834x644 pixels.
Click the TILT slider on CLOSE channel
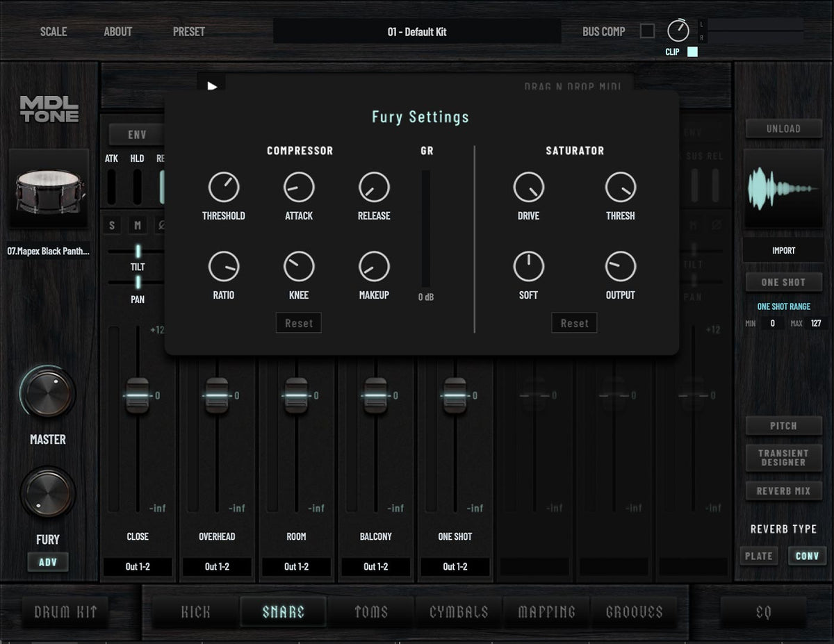click(138, 251)
